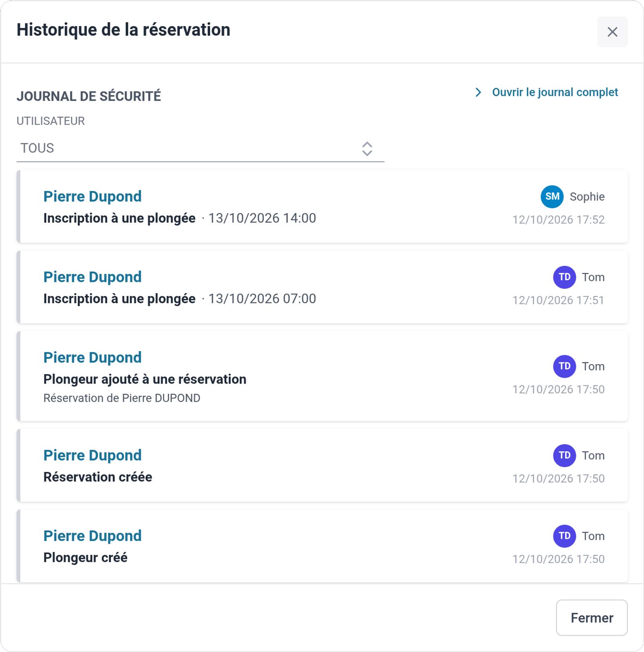Click the Sophie SM avatar badge
Screen dimensions: 644x652
coord(552,197)
